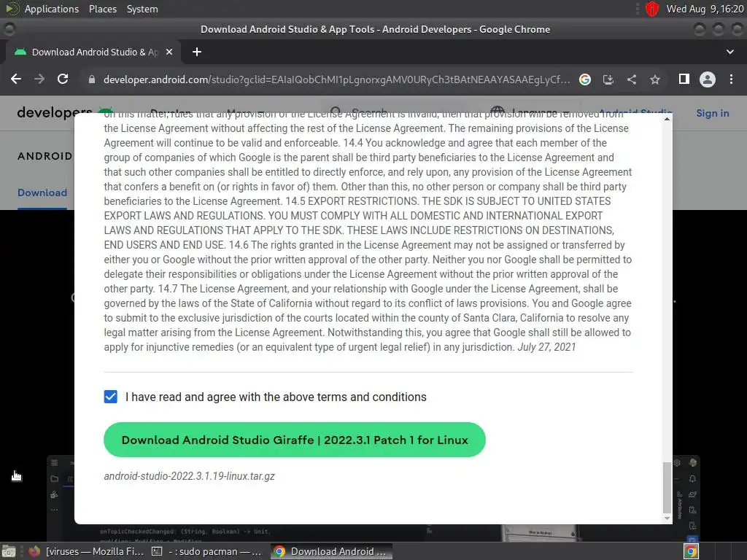
Task: Open the Chrome profile avatar
Action: tap(708, 79)
